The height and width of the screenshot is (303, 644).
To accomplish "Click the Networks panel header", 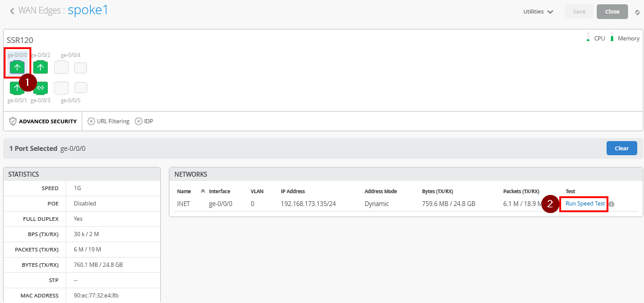I will click(406, 174).
